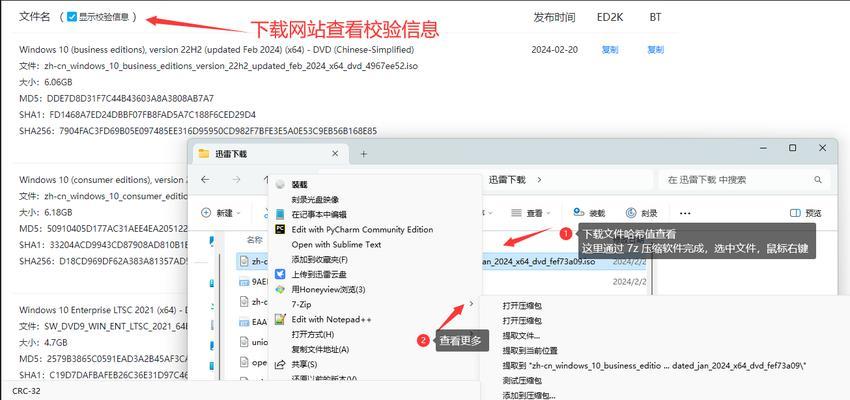Viewport: 850px width, 400px height.
Task: Go forward in Explorer
Action: (x=236, y=179)
